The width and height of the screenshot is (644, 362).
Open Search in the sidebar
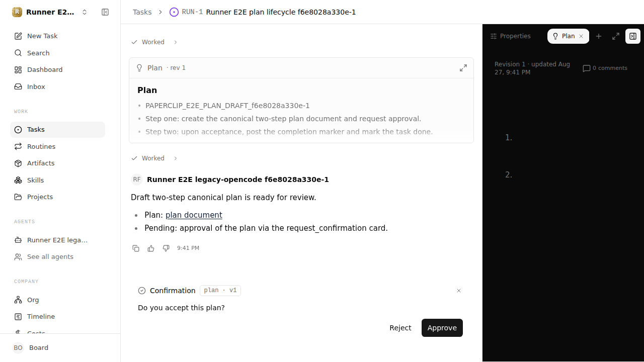click(x=57, y=53)
